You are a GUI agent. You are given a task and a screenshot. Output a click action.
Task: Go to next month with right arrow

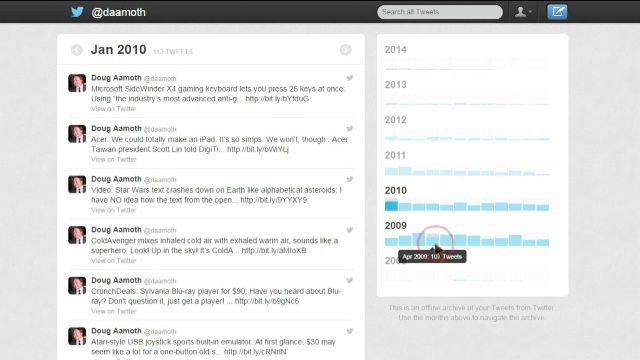tap(345, 50)
